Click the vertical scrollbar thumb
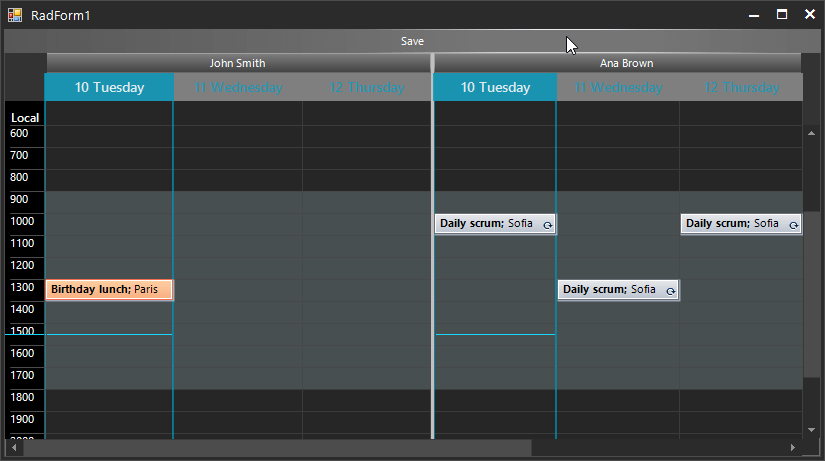Image resolution: width=825 pixels, height=461 pixels. [811, 295]
